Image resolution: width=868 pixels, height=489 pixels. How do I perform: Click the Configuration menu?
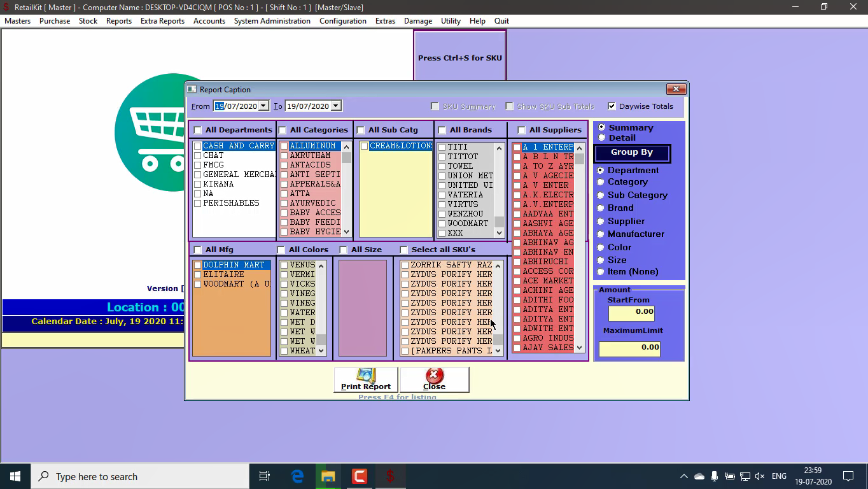point(343,21)
